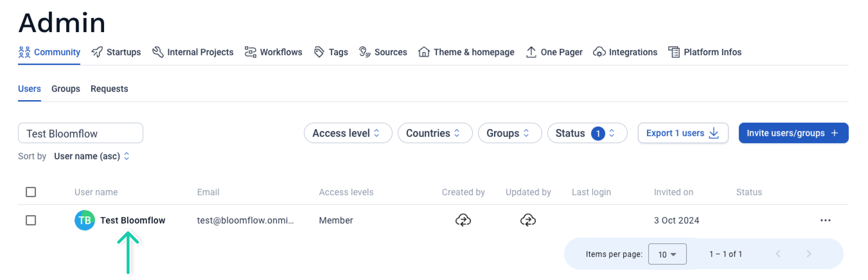The height and width of the screenshot is (280, 868).
Task: Click the Test Bloomflow search field
Action: coord(80,133)
